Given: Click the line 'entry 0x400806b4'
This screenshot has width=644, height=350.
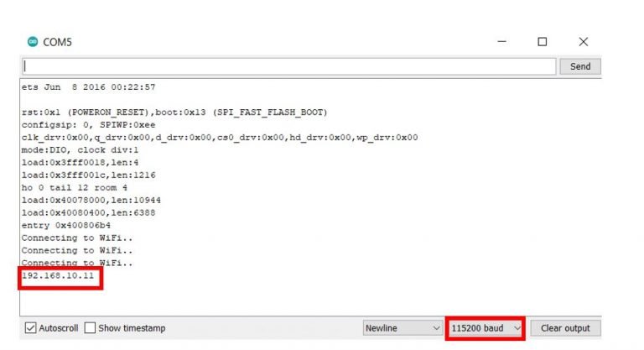Looking at the screenshot, I should (x=66, y=226).
